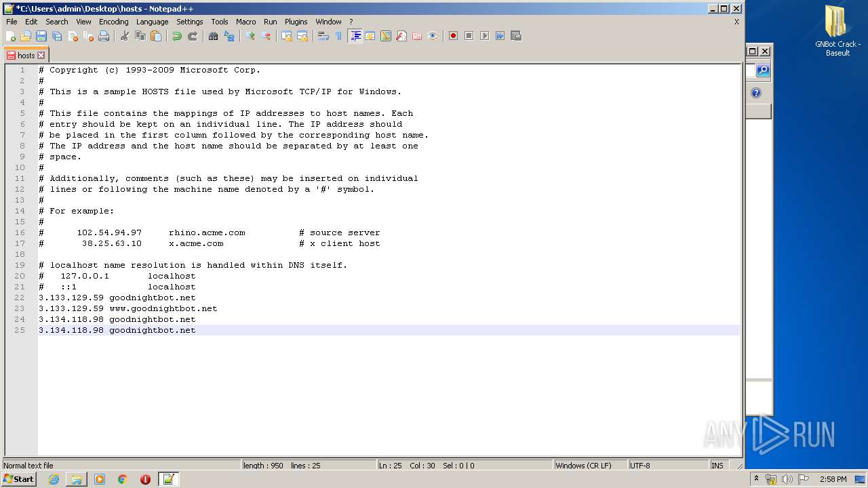The image size is (868, 488).
Task: Toggle synchronize vertical scrolling
Action: point(287,36)
